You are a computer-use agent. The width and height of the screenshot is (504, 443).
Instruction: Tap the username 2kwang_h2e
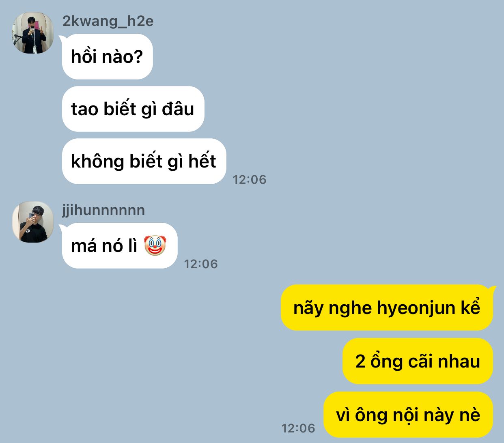tap(108, 21)
